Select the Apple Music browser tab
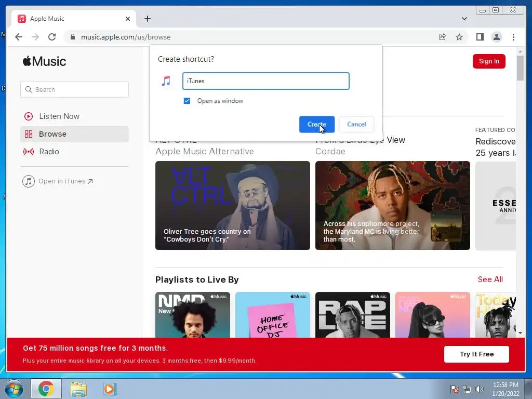 [74, 19]
